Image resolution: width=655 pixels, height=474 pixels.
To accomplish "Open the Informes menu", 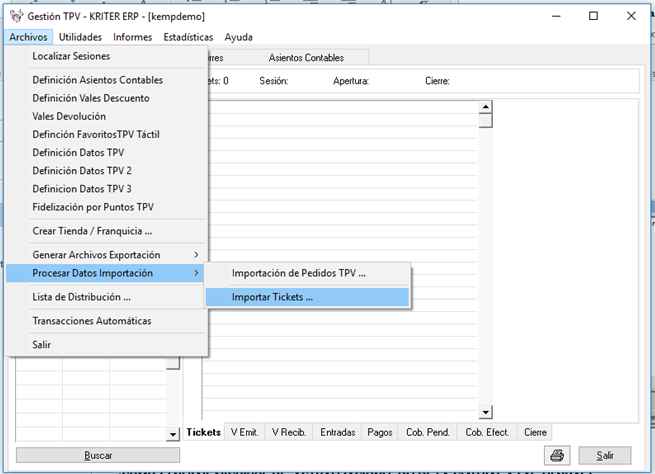I will coord(133,37).
